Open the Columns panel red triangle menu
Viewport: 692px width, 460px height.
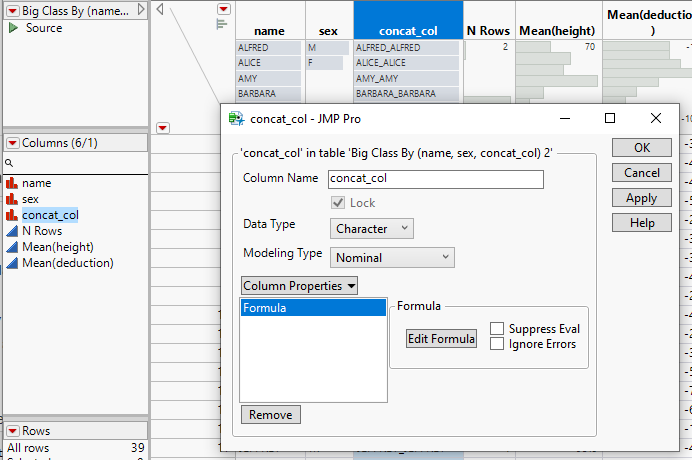[x=13, y=143]
